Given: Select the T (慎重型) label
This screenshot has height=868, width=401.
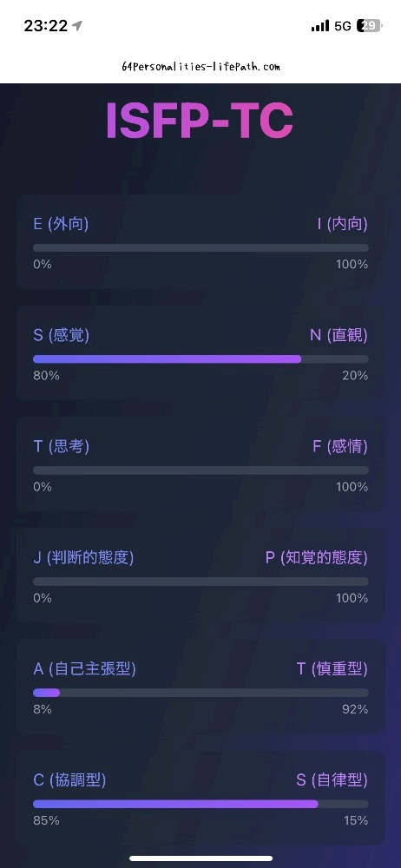Looking at the screenshot, I should click(x=332, y=669).
